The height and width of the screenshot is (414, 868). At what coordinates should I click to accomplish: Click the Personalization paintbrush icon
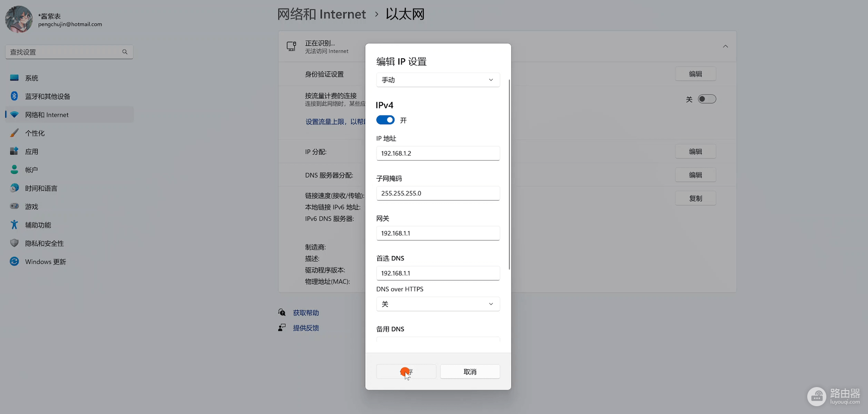(14, 133)
